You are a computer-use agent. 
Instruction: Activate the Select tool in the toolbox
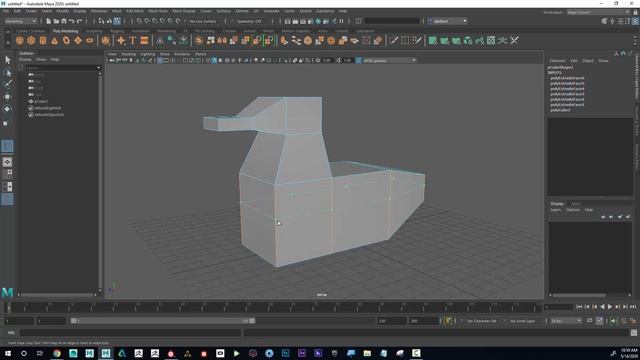click(x=7, y=60)
